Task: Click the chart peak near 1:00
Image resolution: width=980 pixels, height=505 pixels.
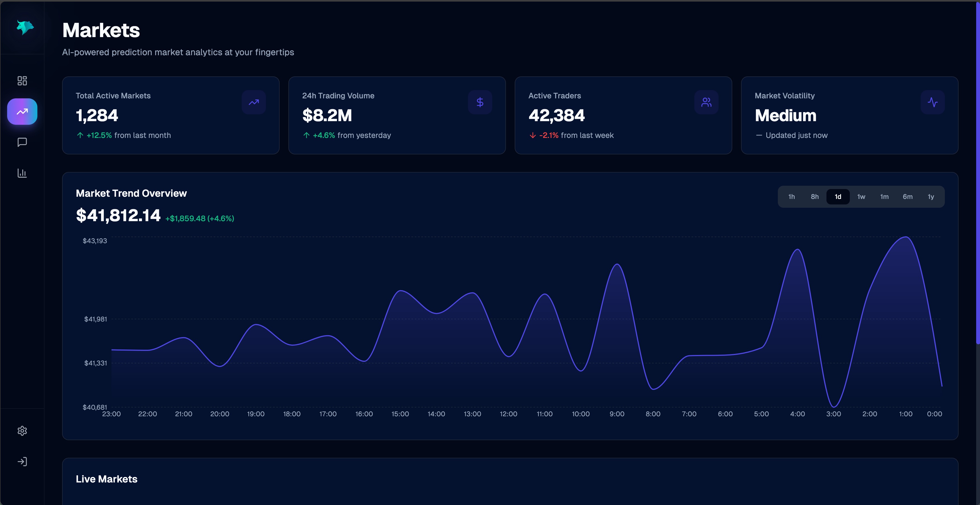Action: 906,237
